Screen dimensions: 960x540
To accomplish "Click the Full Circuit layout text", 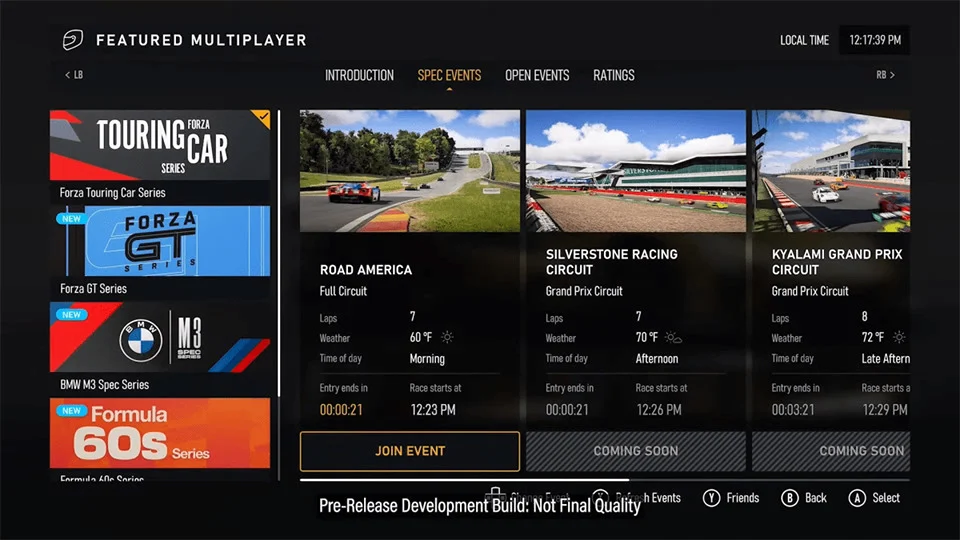I will click(343, 291).
